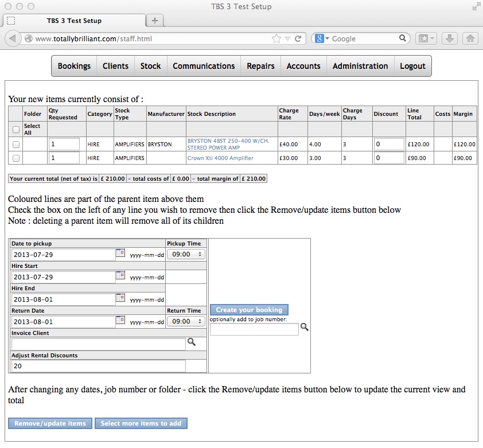Open the Administration menu
The width and height of the screenshot is (483, 448).
360,66
